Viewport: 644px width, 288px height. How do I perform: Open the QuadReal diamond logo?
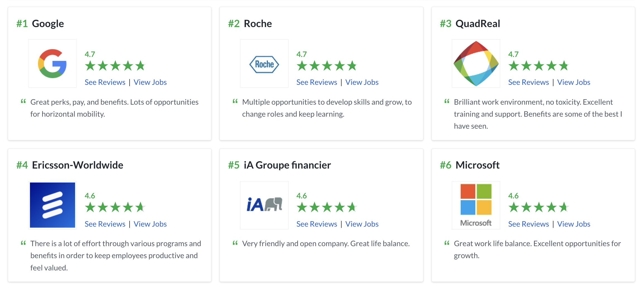coord(476,64)
